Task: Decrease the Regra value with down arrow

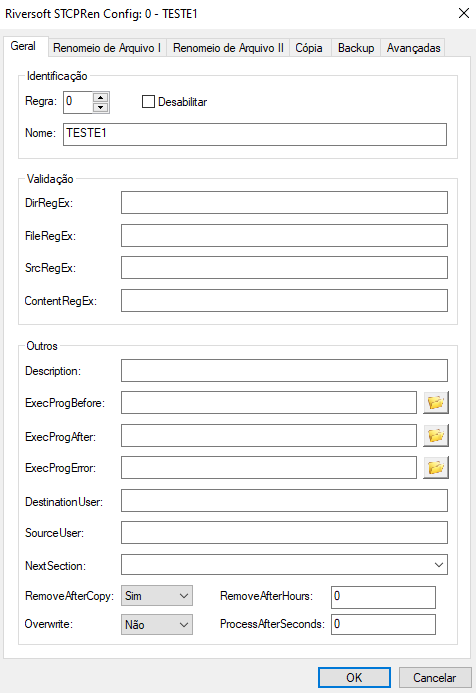Action: (101, 107)
